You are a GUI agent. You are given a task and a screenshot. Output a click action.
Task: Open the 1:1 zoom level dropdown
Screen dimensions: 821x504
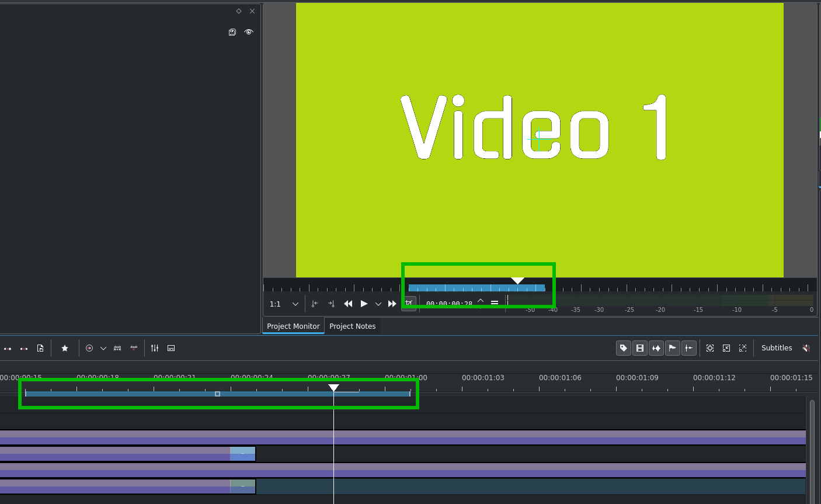(284, 304)
